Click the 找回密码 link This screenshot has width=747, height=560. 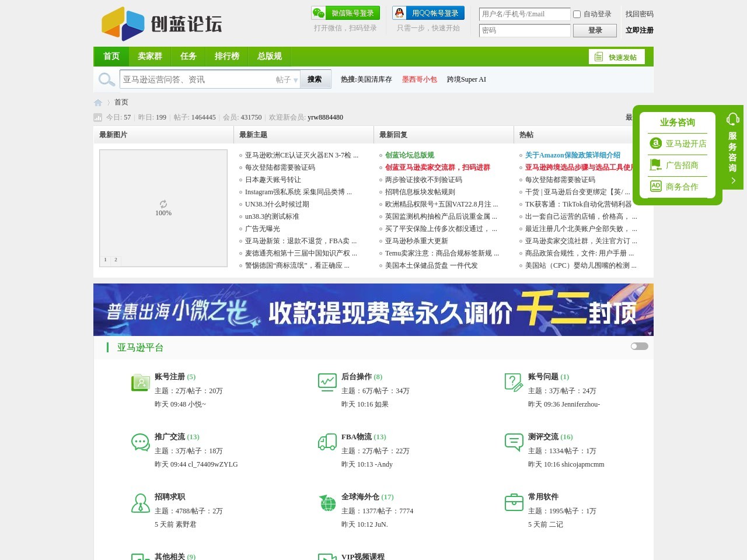[x=640, y=14]
